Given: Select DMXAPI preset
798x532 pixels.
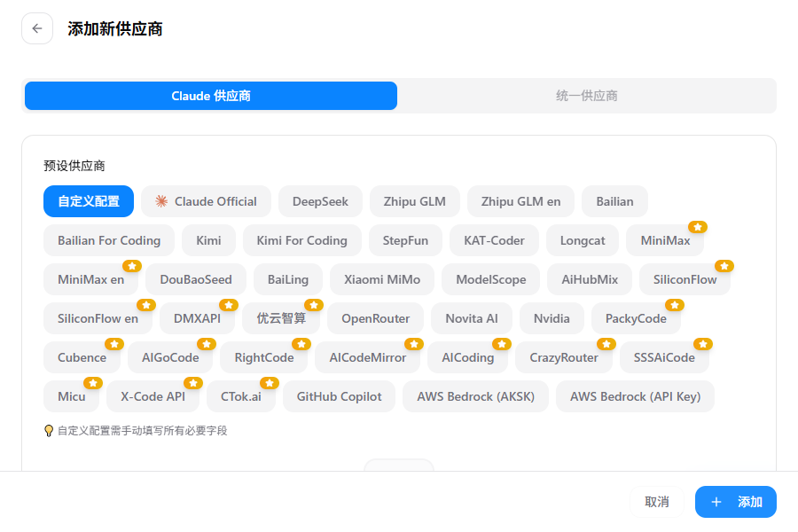Looking at the screenshot, I should click(197, 318).
